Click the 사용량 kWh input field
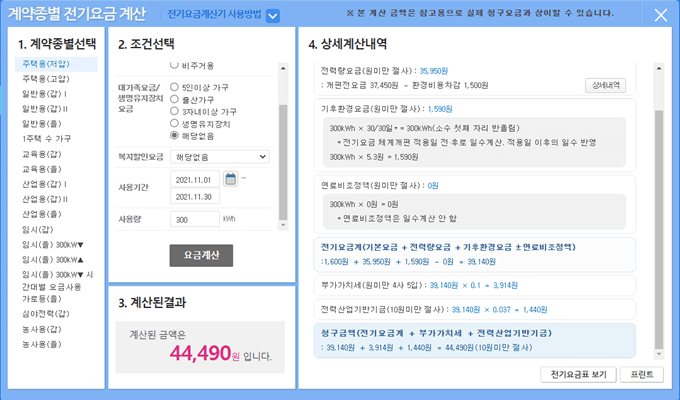This screenshot has width=680, height=400. click(195, 219)
